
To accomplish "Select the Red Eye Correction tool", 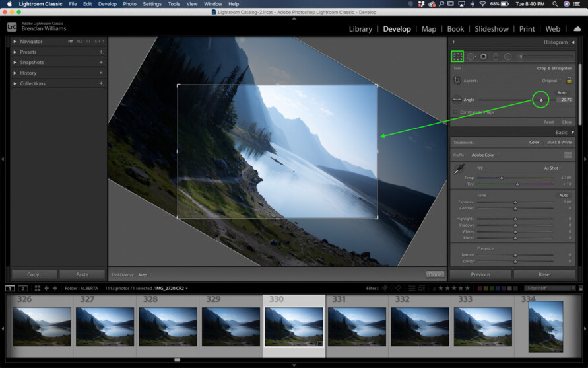I will click(484, 57).
